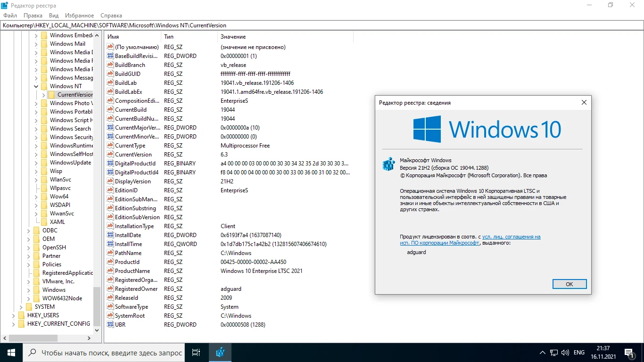The height and width of the screenshot is (362, 644).
Task: Click the Task View taskbar icon
Action: point(196,352)
